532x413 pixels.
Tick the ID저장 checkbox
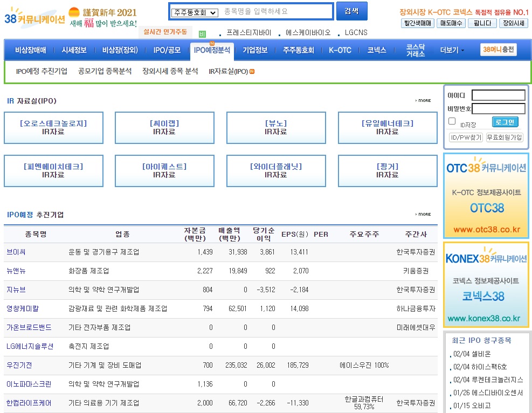[452, 121]
